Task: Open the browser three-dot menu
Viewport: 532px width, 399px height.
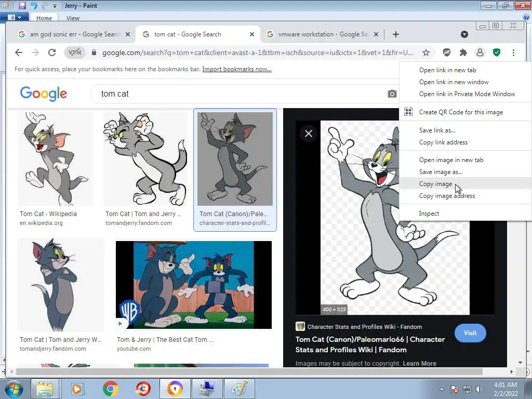Action: pos(513,52)
